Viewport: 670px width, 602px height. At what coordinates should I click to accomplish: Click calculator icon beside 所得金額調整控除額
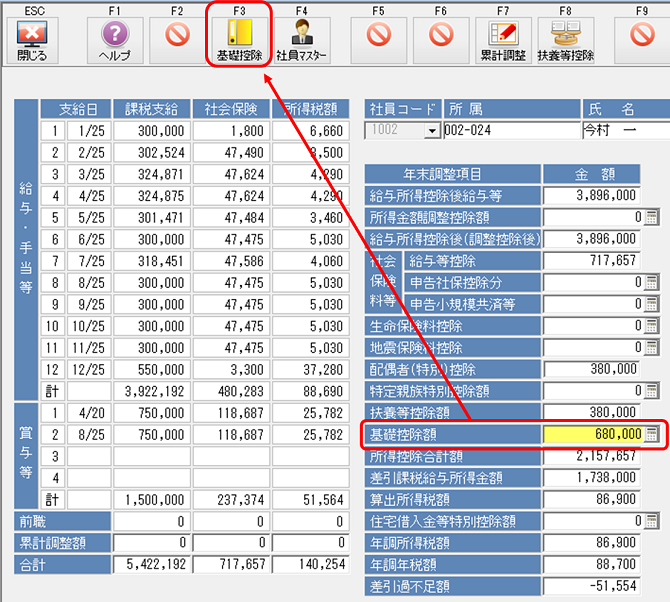[652, 217]
